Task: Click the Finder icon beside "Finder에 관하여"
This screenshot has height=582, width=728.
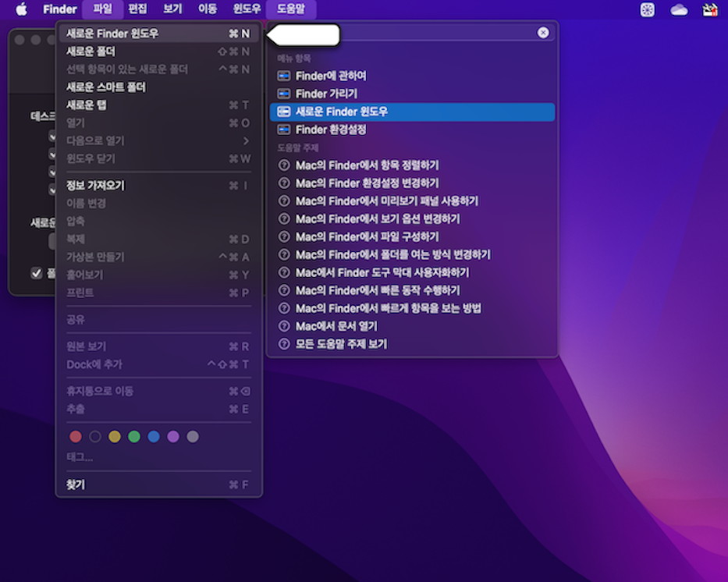Action: point(282,76)
